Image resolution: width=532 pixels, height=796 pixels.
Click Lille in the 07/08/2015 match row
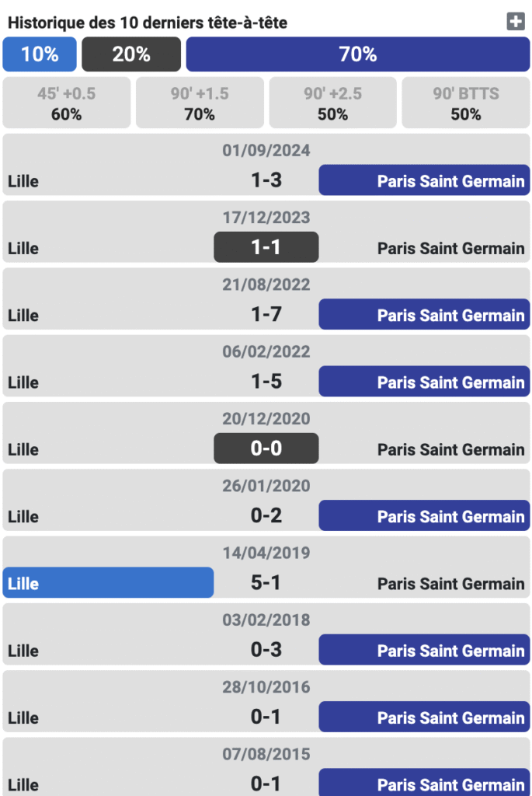click(23, 784)
